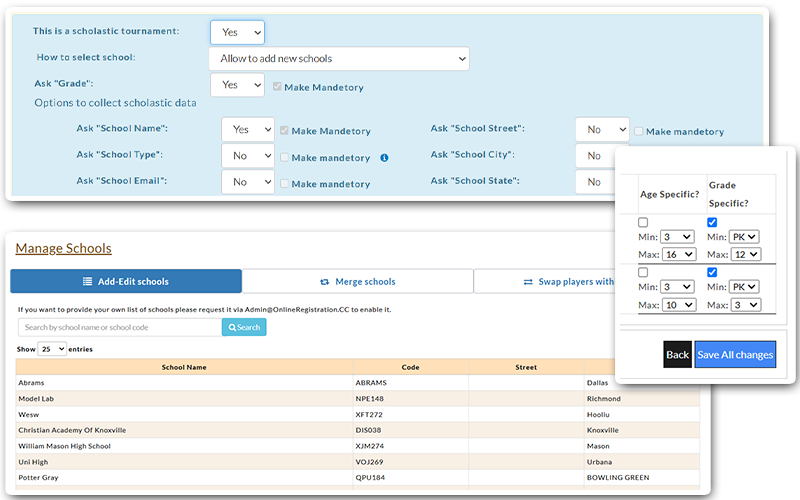
Task: Open the Manage Schools heading link
Action: click(x=63, y=248)
